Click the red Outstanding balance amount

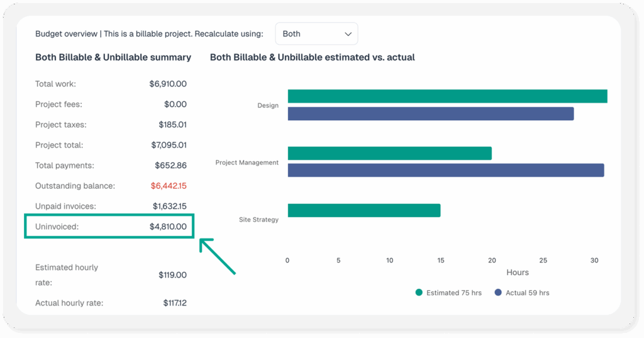click(x=169, y=186)
